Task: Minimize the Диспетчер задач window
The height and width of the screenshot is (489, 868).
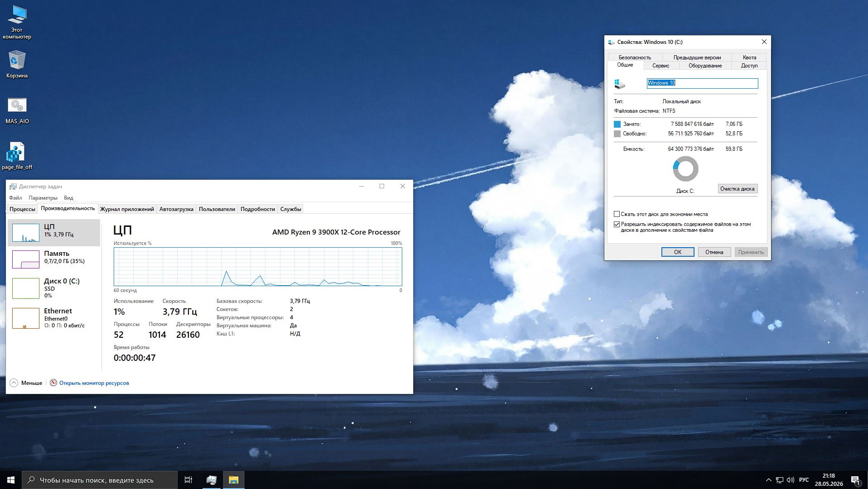Action: [362, 186]
